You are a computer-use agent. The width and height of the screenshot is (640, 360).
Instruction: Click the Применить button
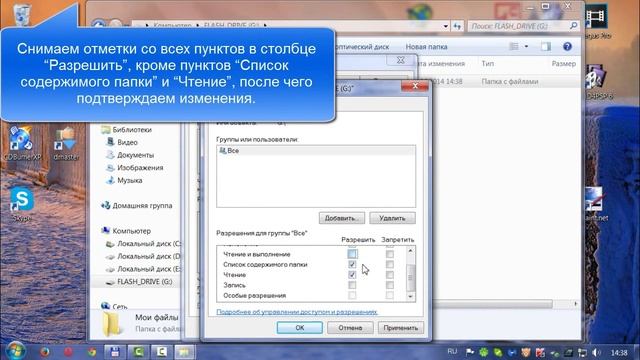401,328
